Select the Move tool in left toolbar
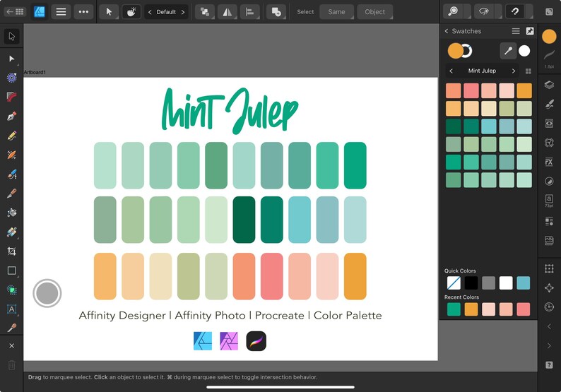Image resolution: width=561 pixels, height=392 pixels. (11, 36)
